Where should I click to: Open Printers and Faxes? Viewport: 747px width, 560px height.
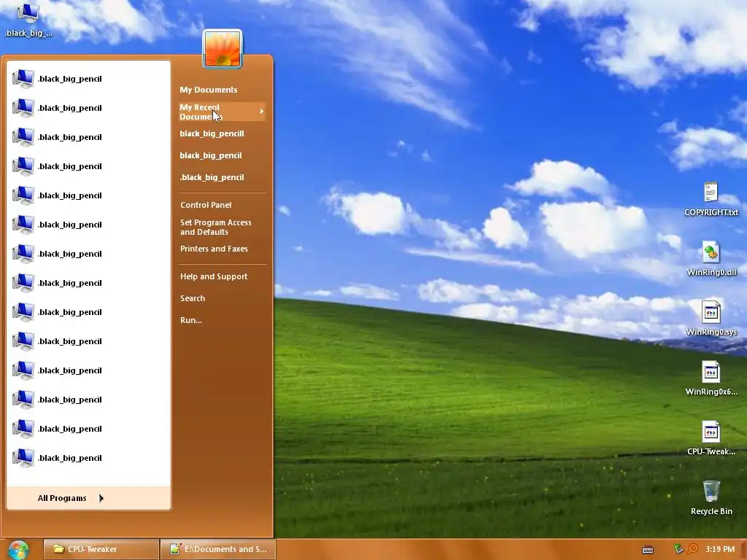pyautogui.click(x=214, y=249)
